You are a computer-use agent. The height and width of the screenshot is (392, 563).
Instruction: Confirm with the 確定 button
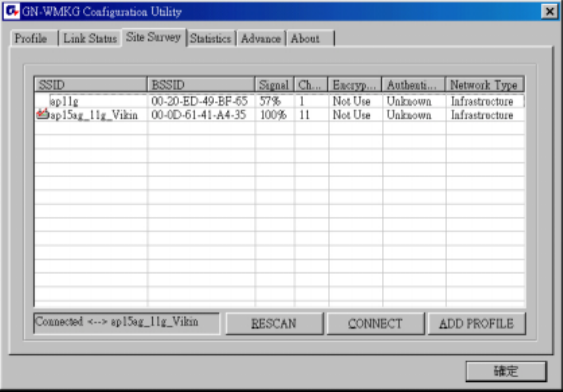pos(506,371)
